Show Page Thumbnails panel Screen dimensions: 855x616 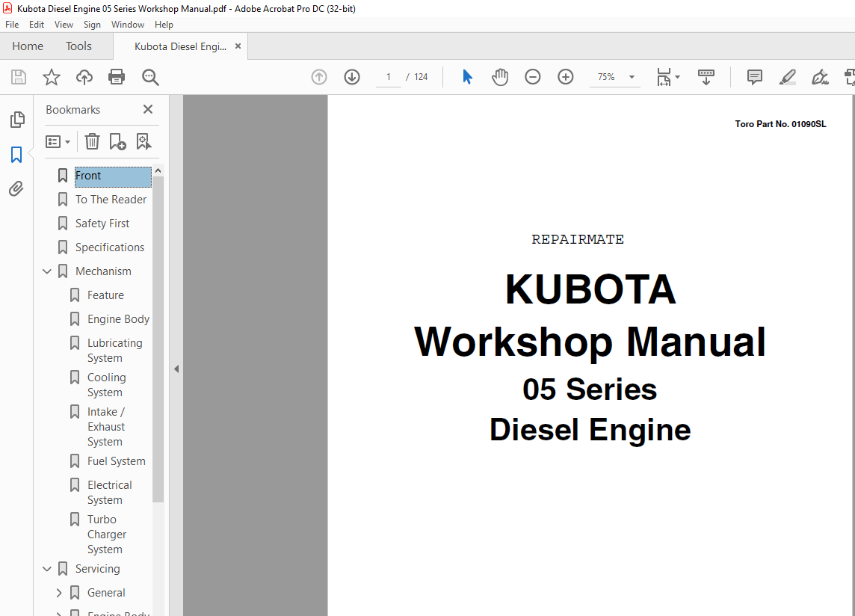(17, 120)
